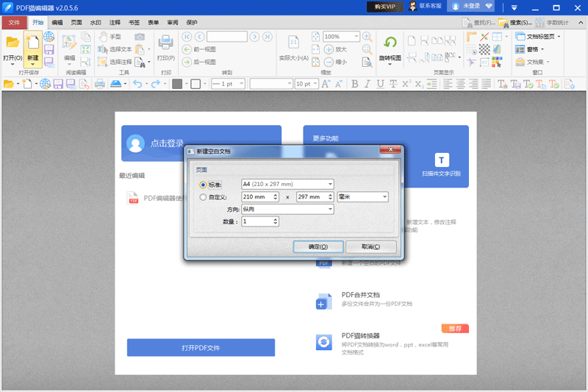Click the Undo arrow in quick toolbar
The height and width of the screenshot is (392, 588).
(136, 84)
